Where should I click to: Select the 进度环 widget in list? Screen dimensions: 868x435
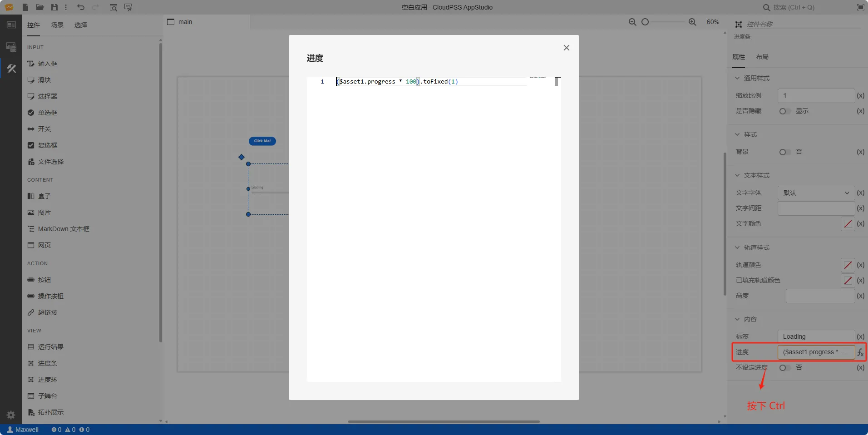pyautogui.click(x=47, y=380)
